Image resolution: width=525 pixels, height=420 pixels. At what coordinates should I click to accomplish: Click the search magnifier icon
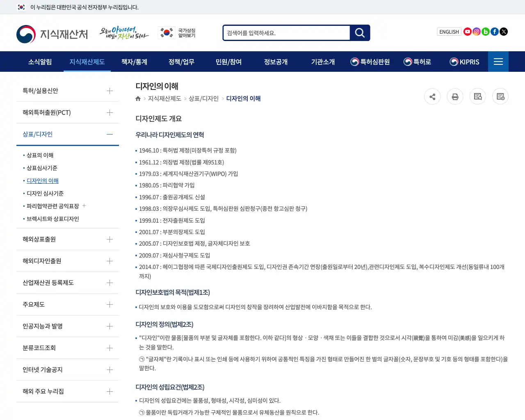tap(359, 33)
